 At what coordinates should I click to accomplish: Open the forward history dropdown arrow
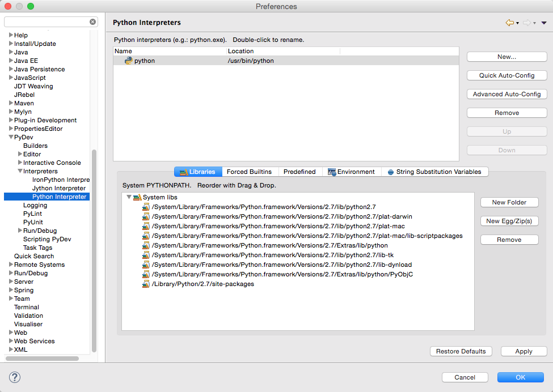click(x=534, y=23)
